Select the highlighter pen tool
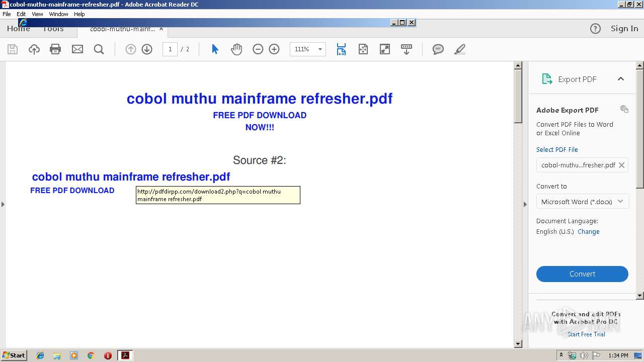The width and height of the screenshot is (644, 362). (x=459, y=49)
